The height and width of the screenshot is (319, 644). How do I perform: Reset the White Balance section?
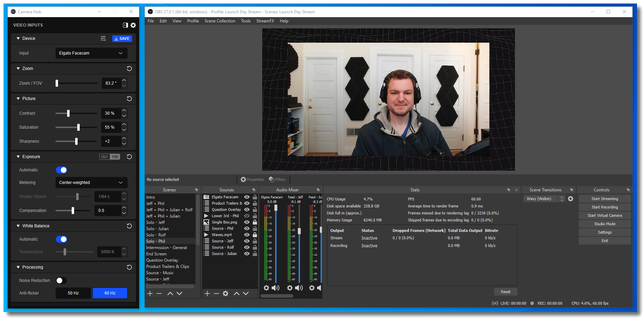point(129,226)
